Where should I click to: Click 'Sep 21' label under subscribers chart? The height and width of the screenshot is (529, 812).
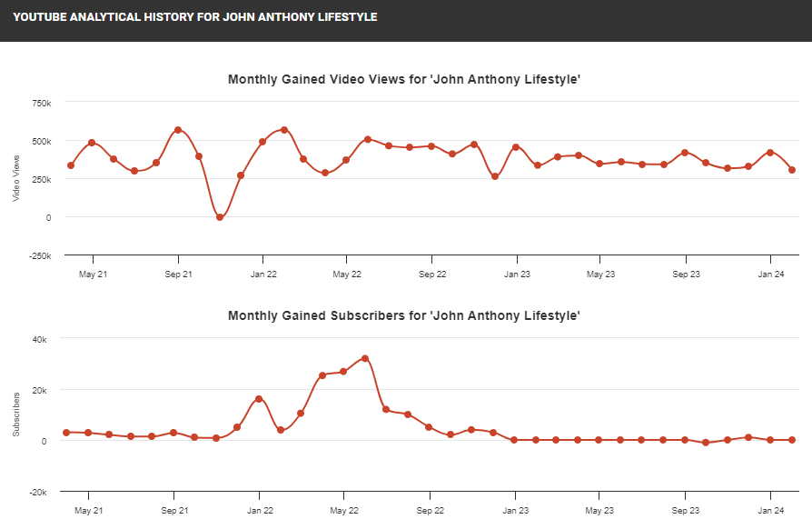(x=174, y=510)
